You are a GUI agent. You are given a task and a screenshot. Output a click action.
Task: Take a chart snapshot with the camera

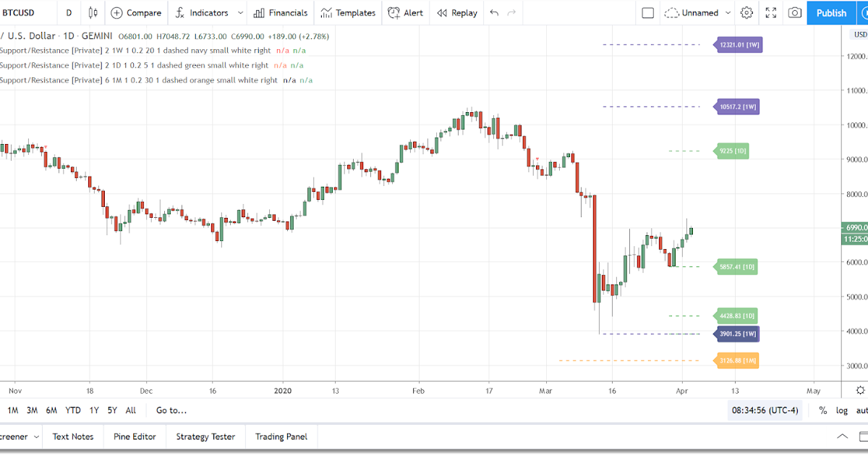(x=793, y=12)
